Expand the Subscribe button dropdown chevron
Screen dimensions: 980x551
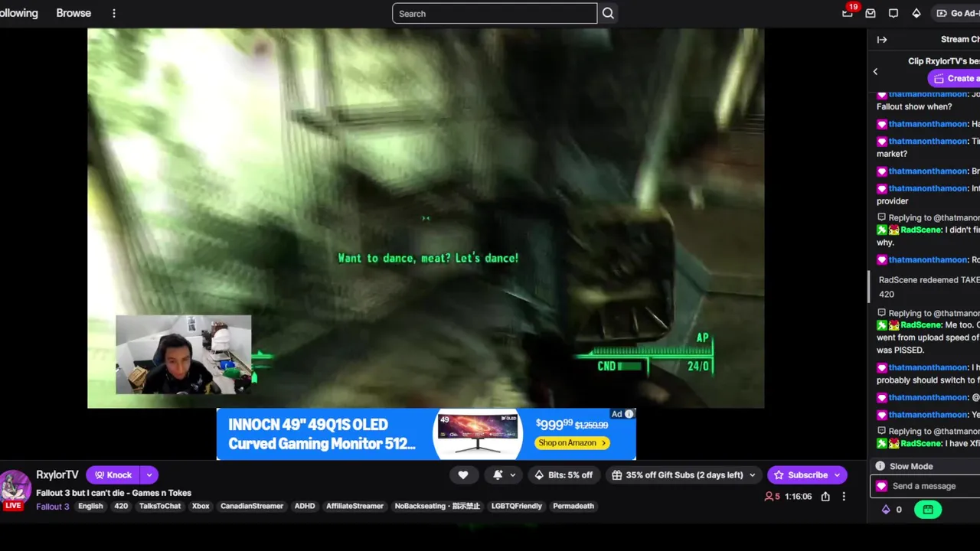(837, 475)
